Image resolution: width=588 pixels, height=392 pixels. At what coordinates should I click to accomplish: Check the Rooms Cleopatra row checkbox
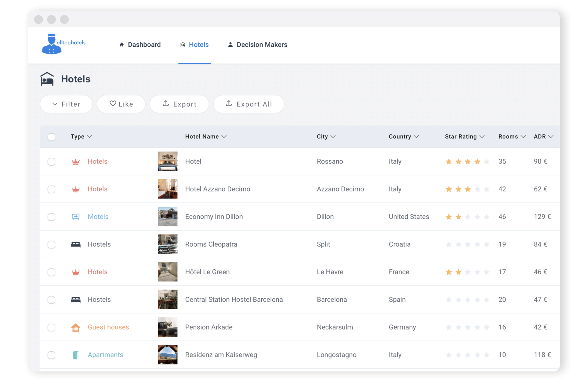51,245
